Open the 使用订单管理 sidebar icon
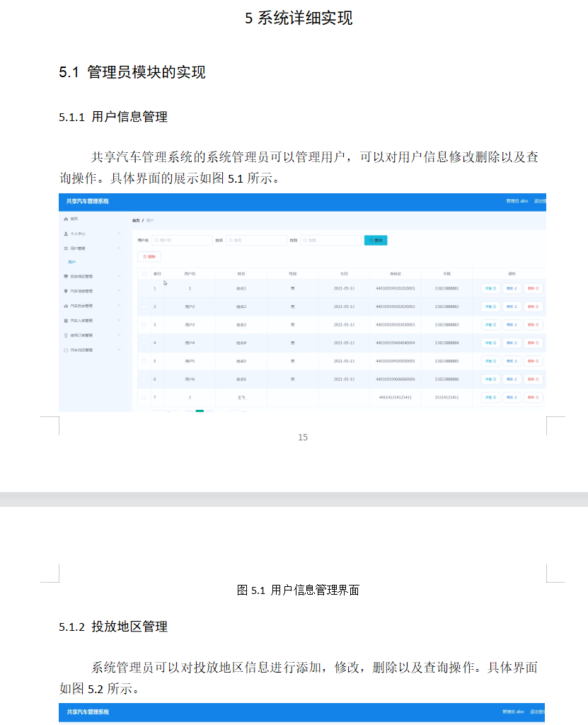Viewport: 588px width, 725px height. (x=67, y=335)
